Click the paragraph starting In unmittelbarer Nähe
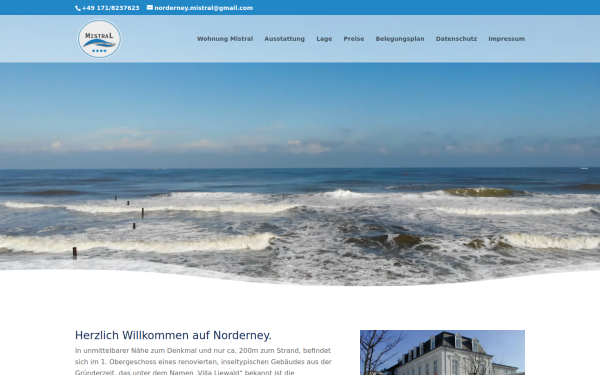 (x=203, y=361)
